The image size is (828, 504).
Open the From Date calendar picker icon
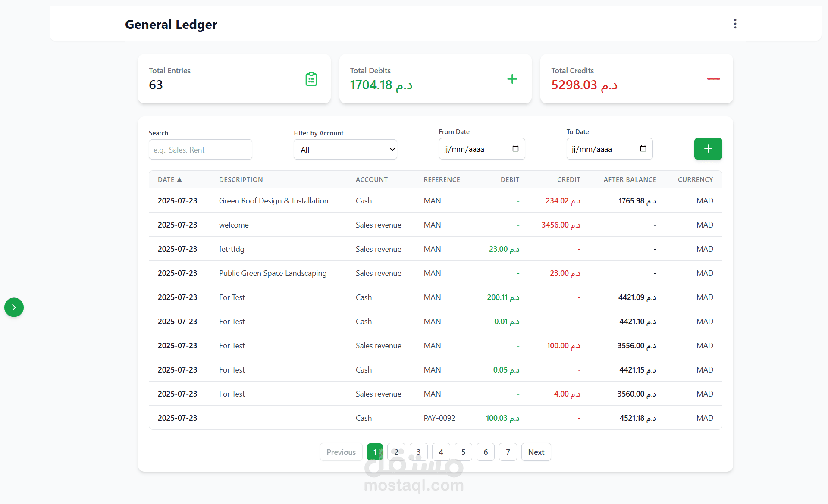(515, 149)
